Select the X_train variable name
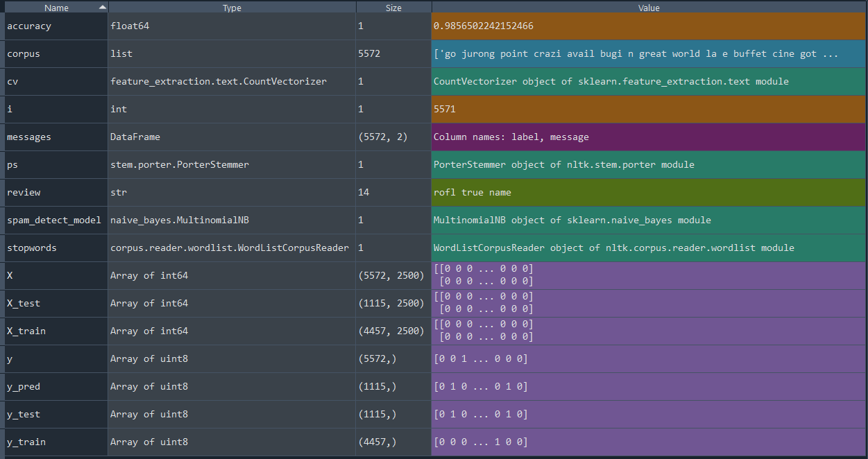The height and width of the screenshot is (459, 868). click(x=26, y=331)
